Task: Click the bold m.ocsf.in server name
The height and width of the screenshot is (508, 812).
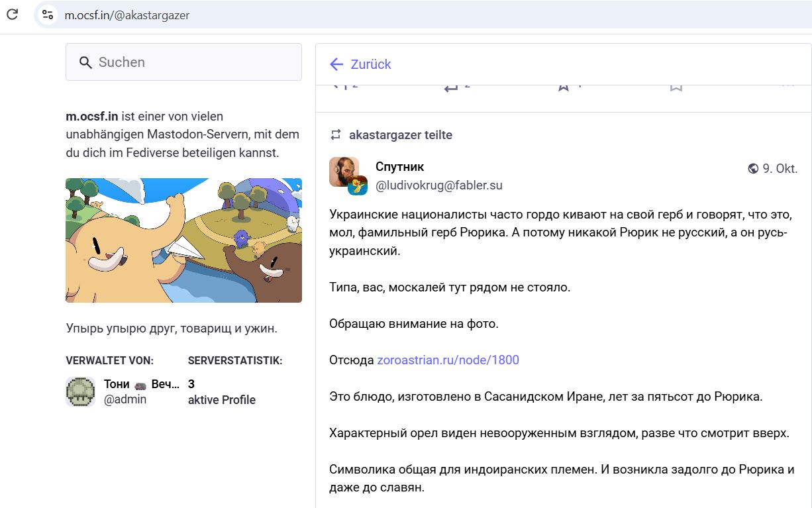Action: 92,116
